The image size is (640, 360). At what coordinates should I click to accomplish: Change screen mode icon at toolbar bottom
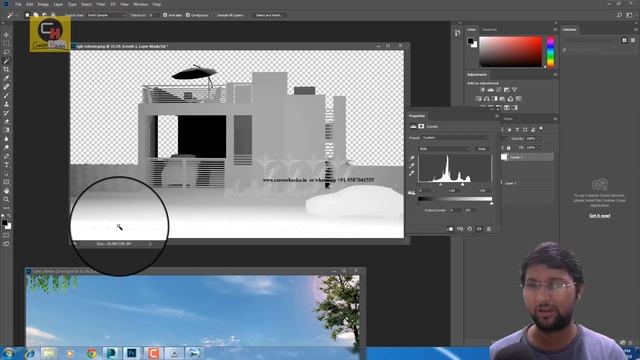coord(6,244)
